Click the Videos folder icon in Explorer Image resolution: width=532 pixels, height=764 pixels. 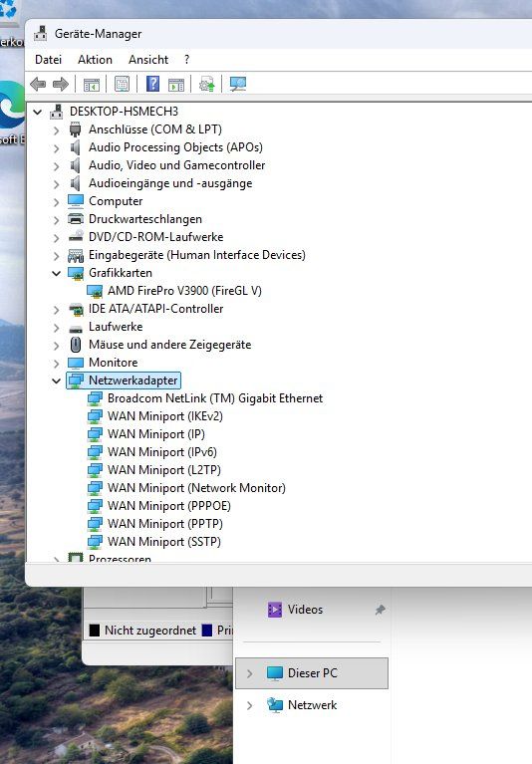275,610
